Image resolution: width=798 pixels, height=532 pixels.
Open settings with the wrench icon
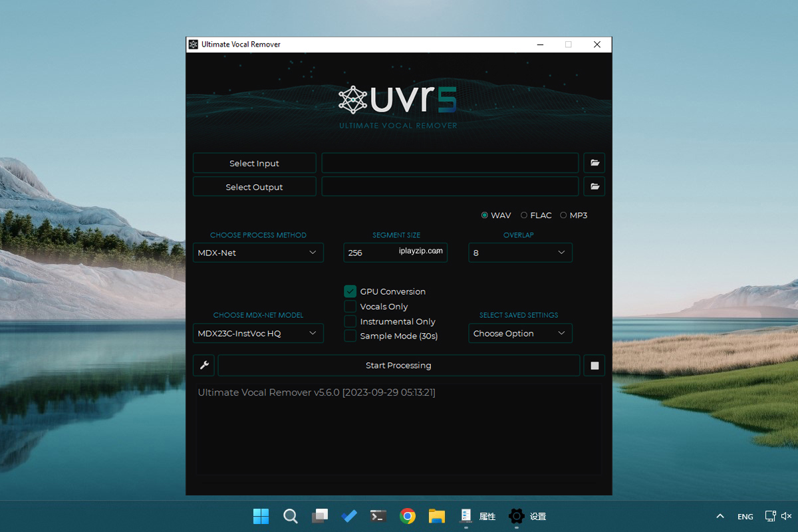(204, 365)
